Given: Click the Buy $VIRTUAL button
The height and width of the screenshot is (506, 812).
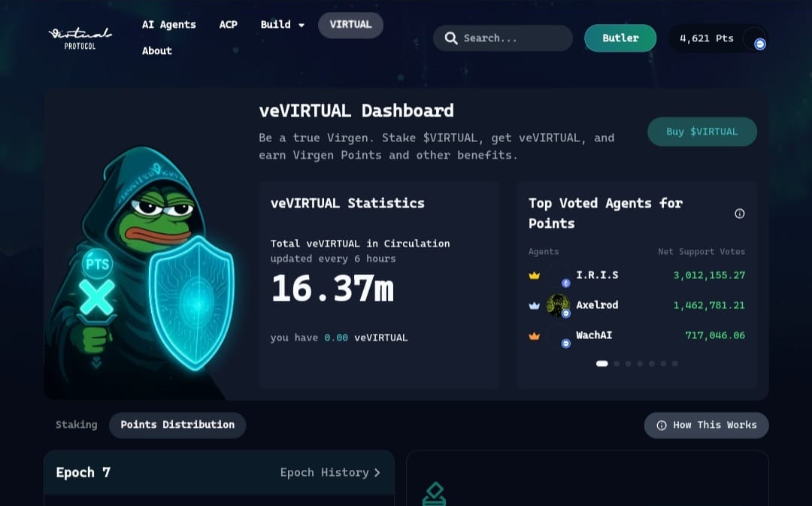Looking at the screenshot, I should 701,132.
